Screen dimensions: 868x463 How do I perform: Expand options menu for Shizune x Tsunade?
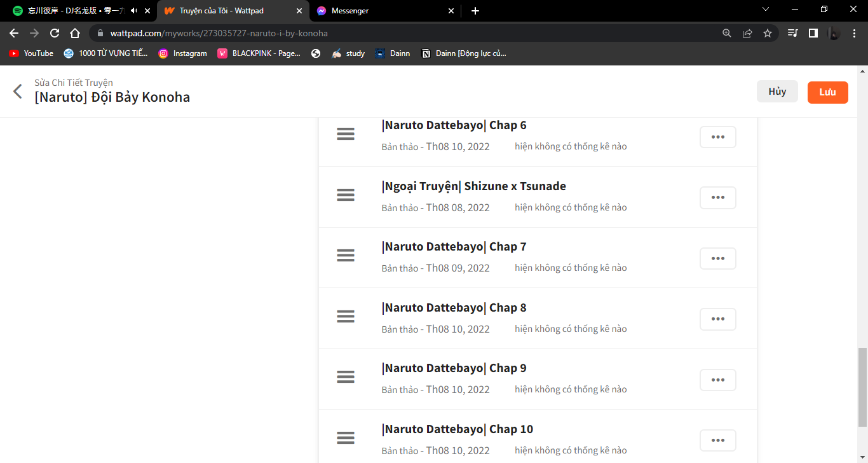point(718,198)
